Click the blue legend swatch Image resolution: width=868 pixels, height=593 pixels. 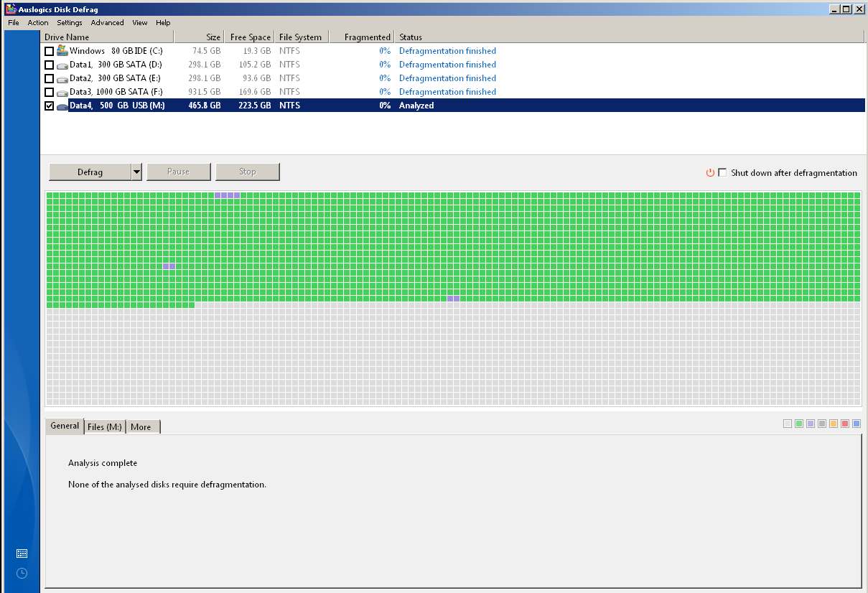pos(857,424)
